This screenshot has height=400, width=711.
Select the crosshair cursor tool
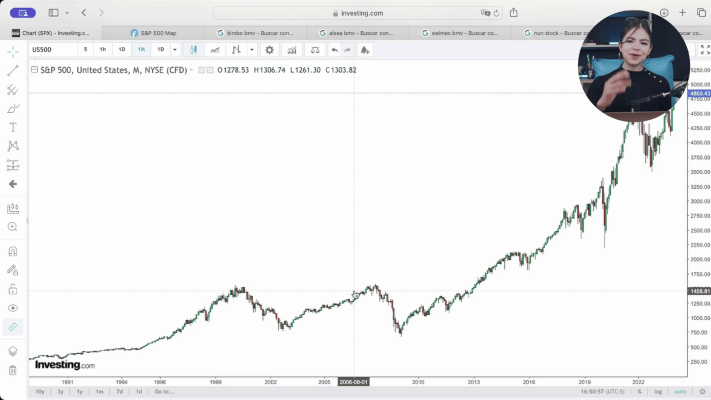[13, 51]
